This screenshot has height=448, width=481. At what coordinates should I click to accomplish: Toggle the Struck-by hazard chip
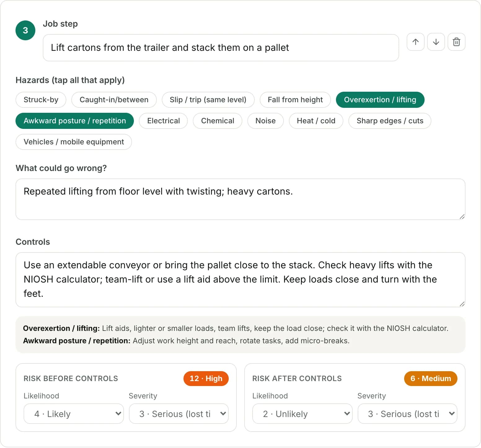pyautogui.click(x=41, y=100)
